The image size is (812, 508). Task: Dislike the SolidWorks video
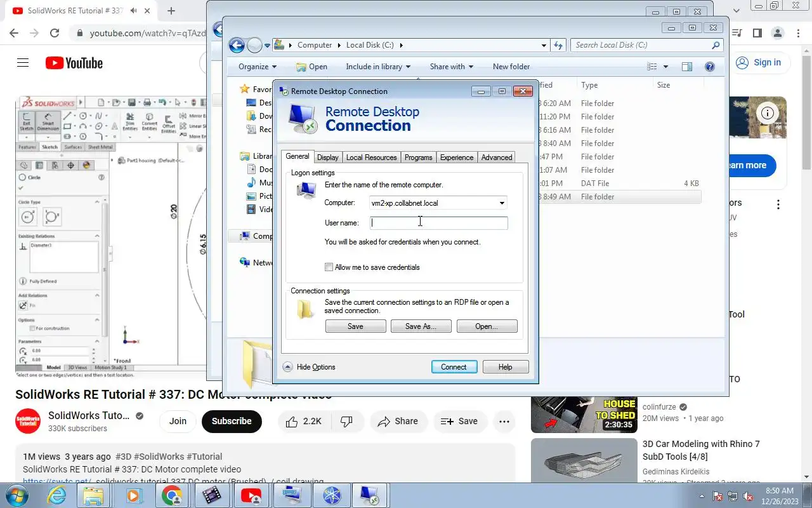click(346, 421)
